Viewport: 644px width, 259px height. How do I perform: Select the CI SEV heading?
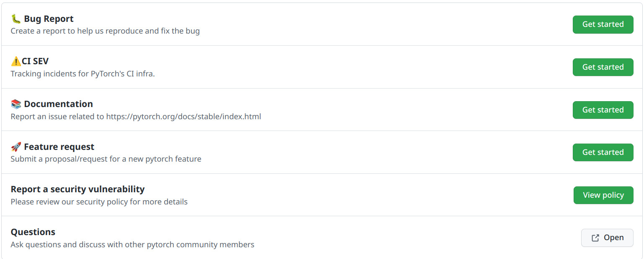pos(35,62)
